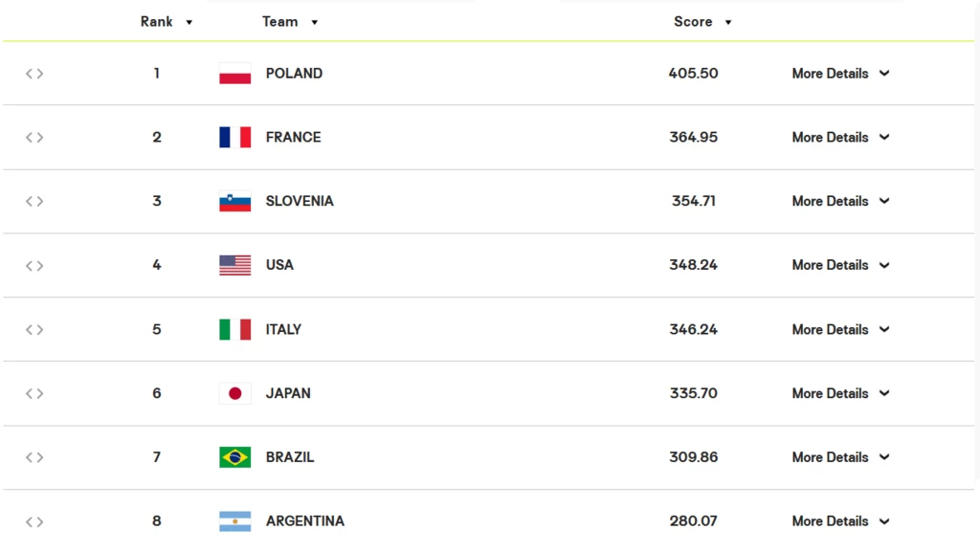Sort the table by Rank column
The height and width of the screenshot is (553, 980).
tap(167, 22)
